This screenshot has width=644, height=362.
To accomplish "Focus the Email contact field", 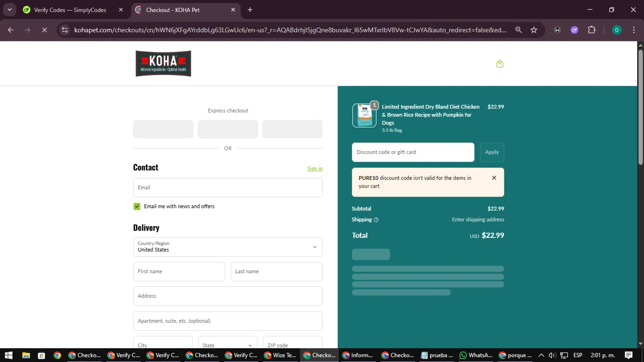I will (x=228, y=188).
